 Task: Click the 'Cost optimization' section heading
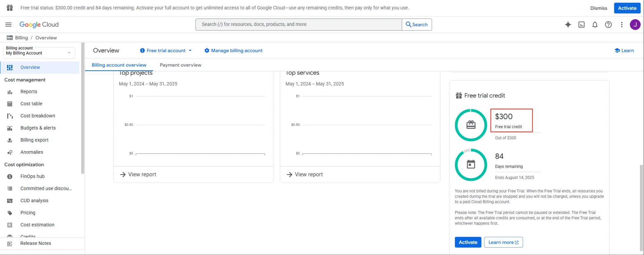pyautogui.click(x=24, y=165)
